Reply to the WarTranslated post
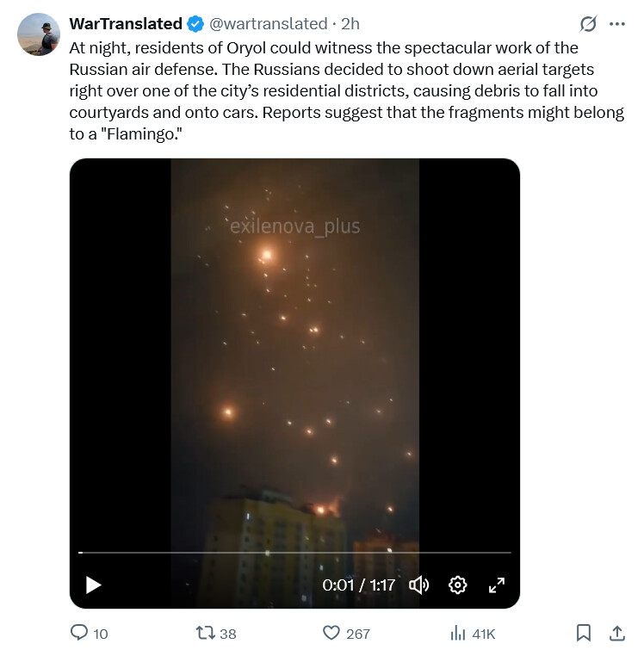This screenshot has height=656, width=644. pyautogui.click(x=80, y=634)
